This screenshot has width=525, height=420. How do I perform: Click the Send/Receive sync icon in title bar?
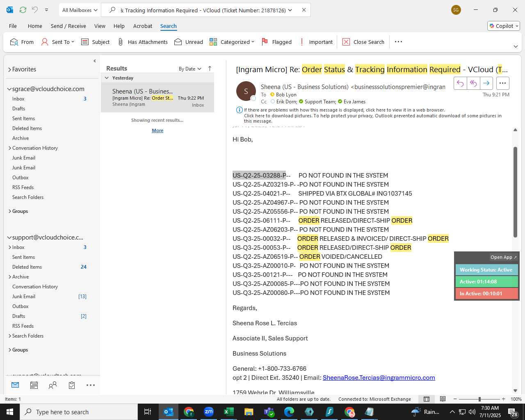click(23, 10)
